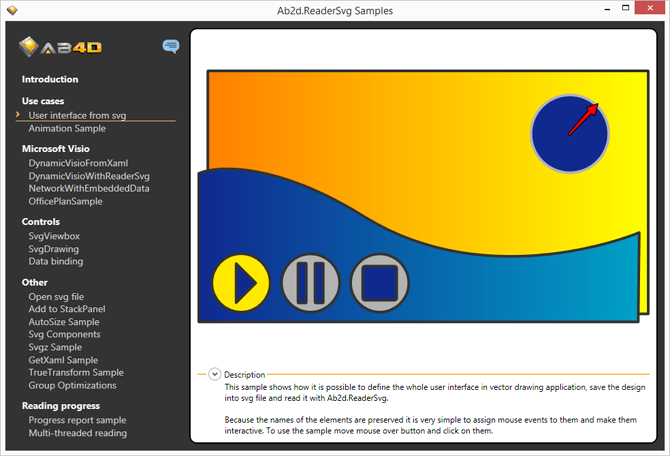Open the Introduction page
Screen dimensions: 670x456
pyautogui.click(x=50, y=79)
